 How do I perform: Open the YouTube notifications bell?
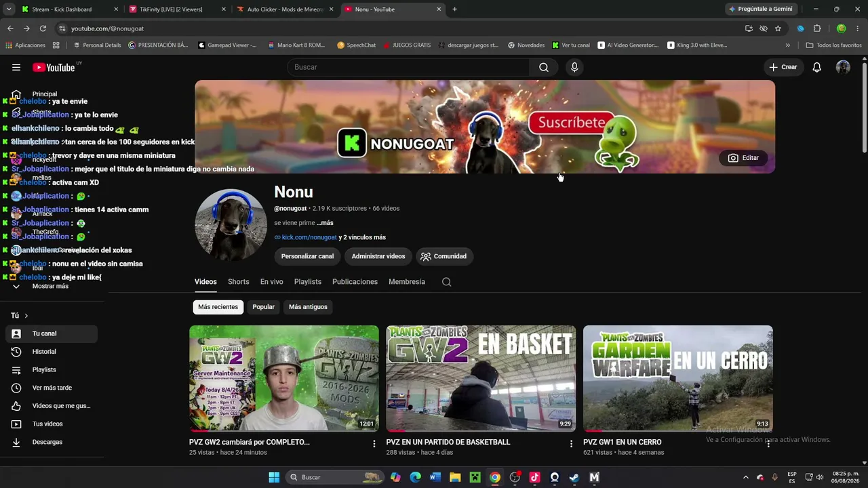[x=817, y=67]
